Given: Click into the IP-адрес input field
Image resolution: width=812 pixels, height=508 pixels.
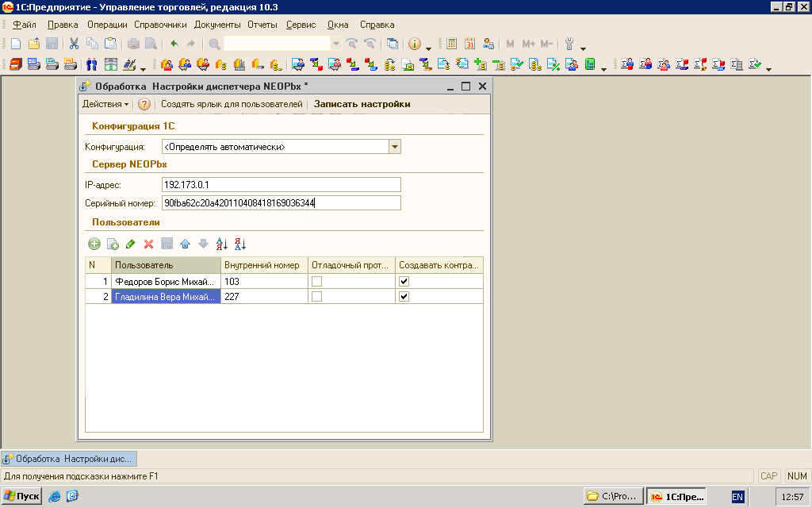Looking at the screenshot, I should [x=282, y=184].
